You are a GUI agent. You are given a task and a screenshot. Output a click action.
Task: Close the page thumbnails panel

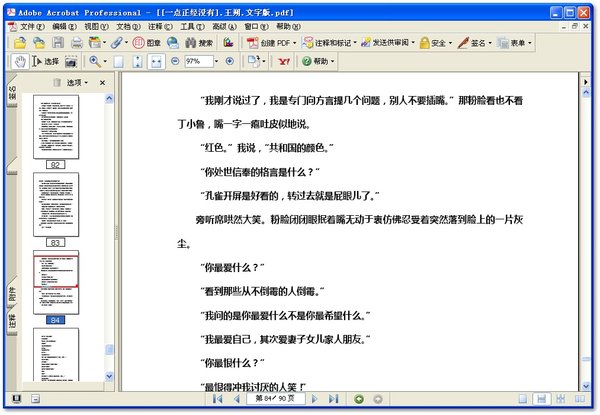[x=103, y=83]
